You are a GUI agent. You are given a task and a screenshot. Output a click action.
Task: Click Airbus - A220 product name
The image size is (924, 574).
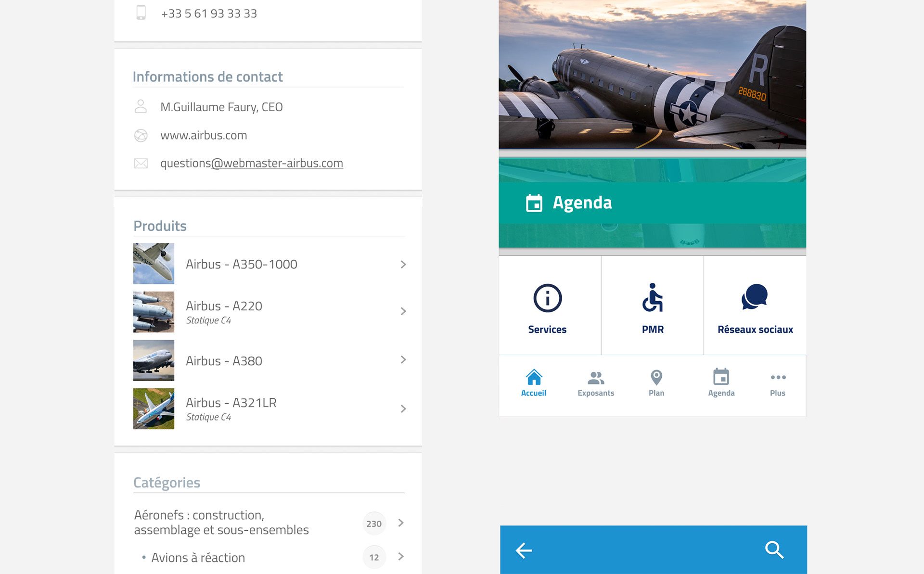pos(224,306)
